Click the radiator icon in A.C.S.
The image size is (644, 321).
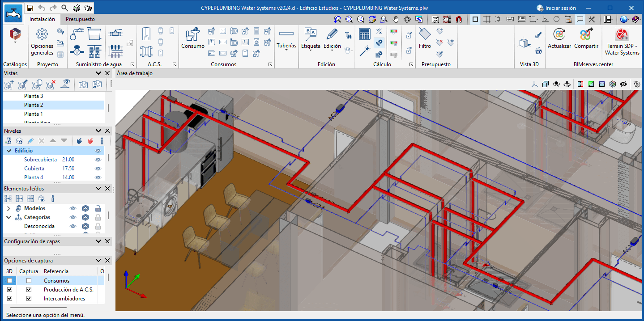(146, 51)
